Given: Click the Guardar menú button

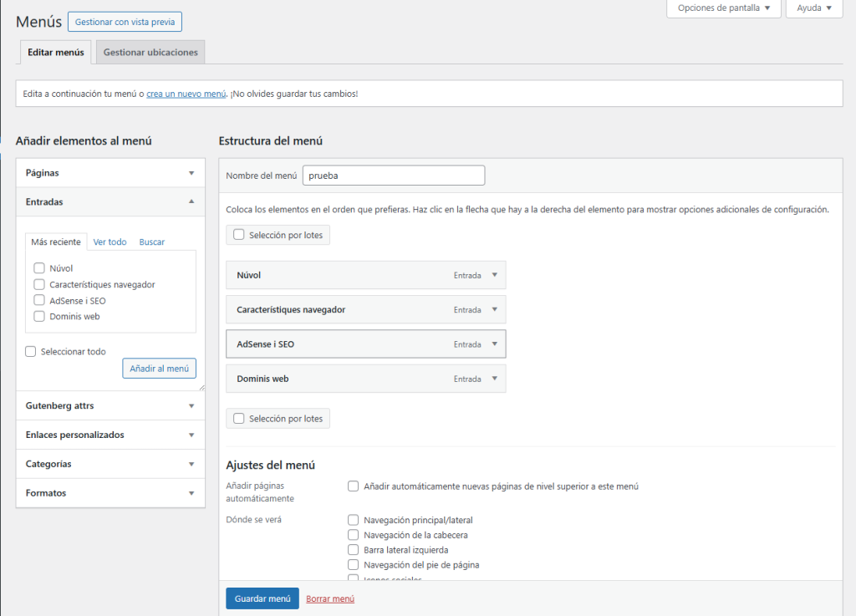Looking at the screenshot, I should point(262,598).
